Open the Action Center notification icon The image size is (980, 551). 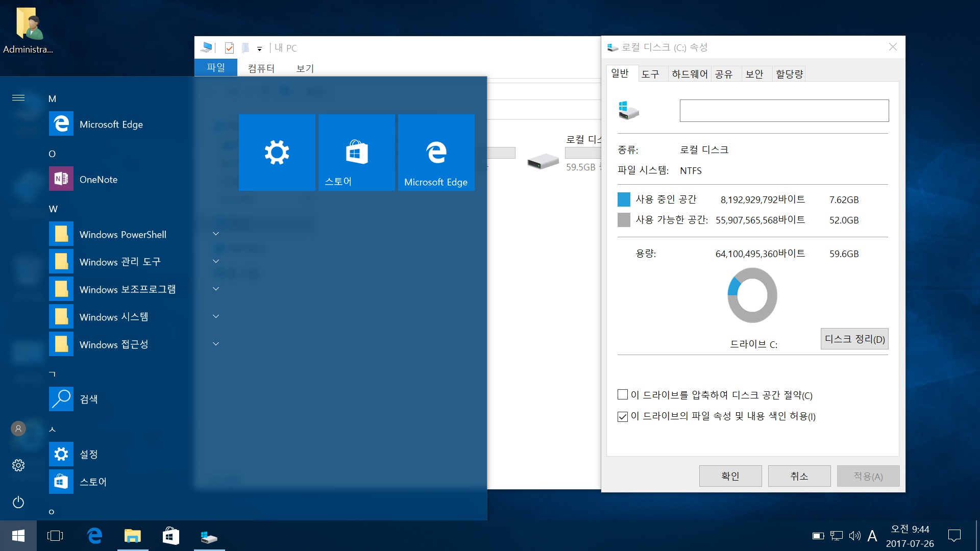[954, 536]
